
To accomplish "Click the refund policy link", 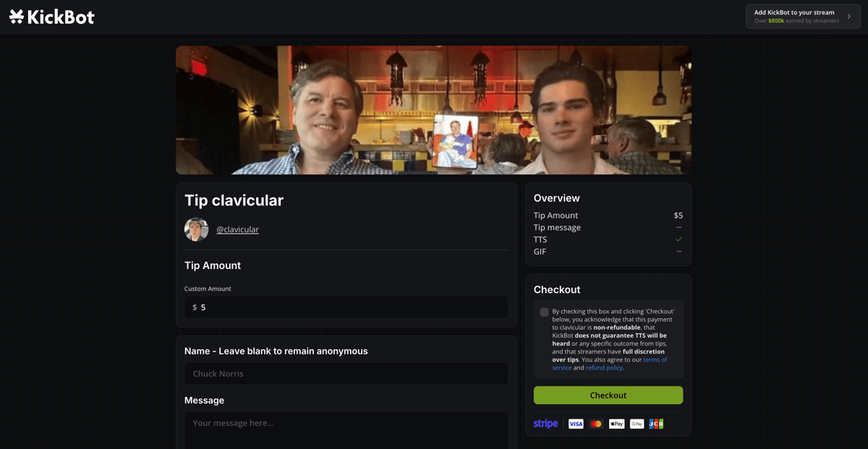I will point(605,367).
